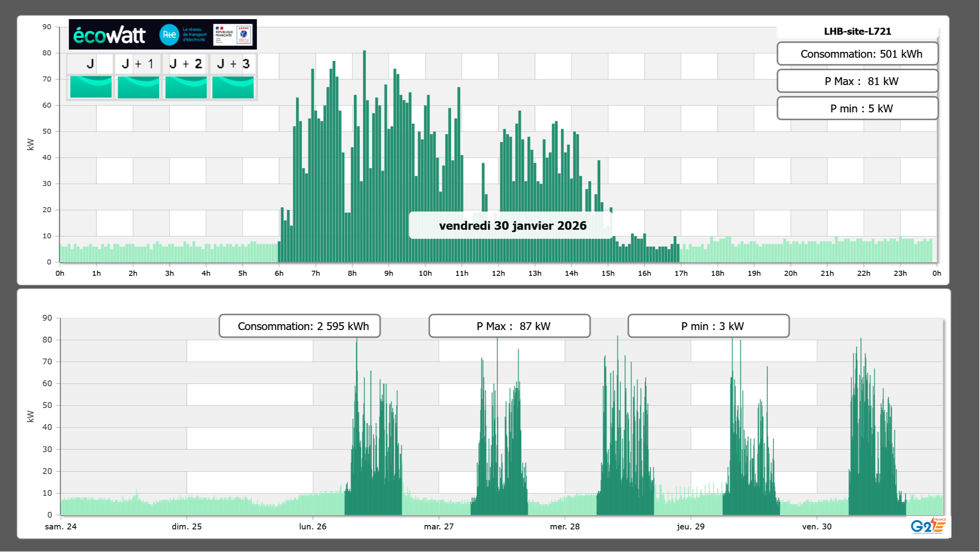
Task: Click the green J+2 signal icon
Action: (x=186, y=87)
